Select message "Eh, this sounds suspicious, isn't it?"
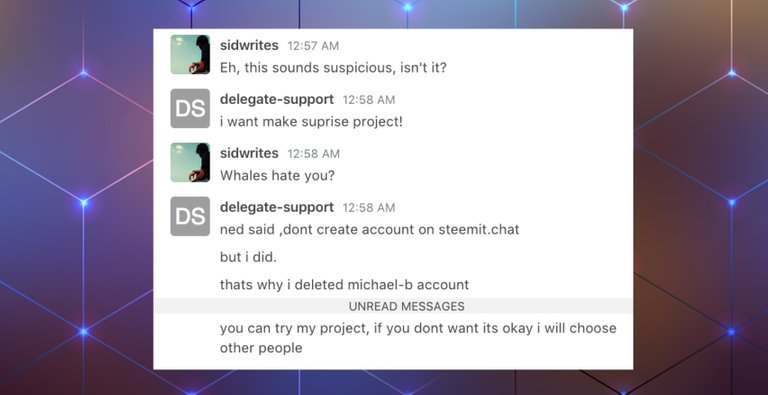The image size is (768, 395). point(333,68)
